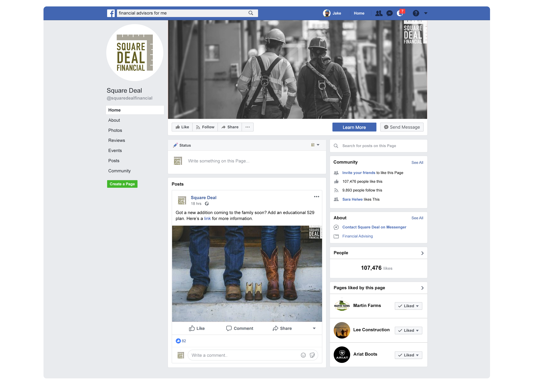The image size is (542, 392).
Task: Click 107,476 people like this text
Action: tap(362, 182)
